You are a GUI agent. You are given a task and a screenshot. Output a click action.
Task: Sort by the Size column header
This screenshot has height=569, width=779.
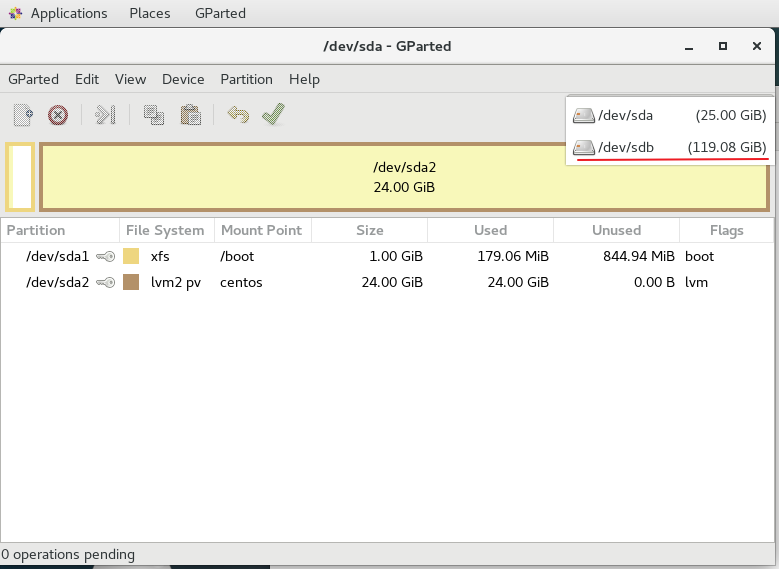point(369,230)
